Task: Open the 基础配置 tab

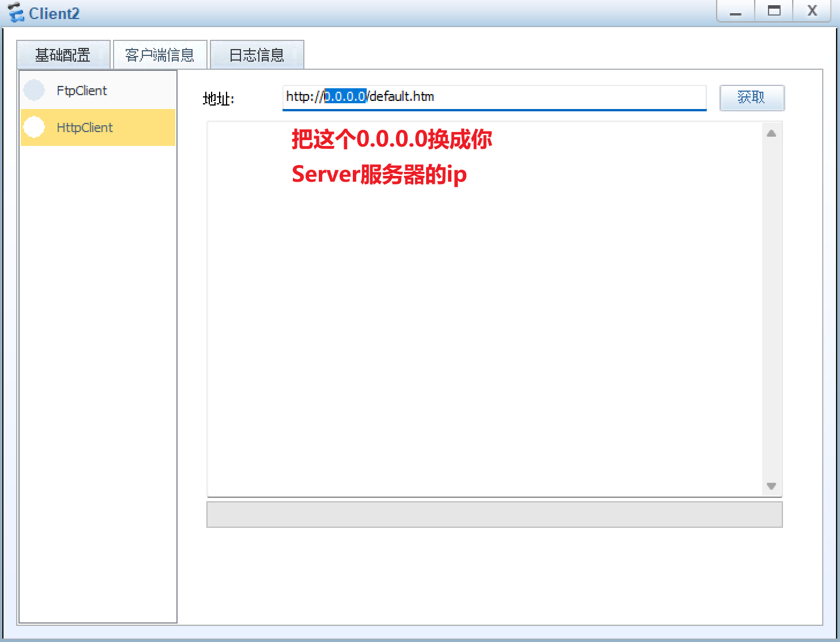Action: pos(63,55)
